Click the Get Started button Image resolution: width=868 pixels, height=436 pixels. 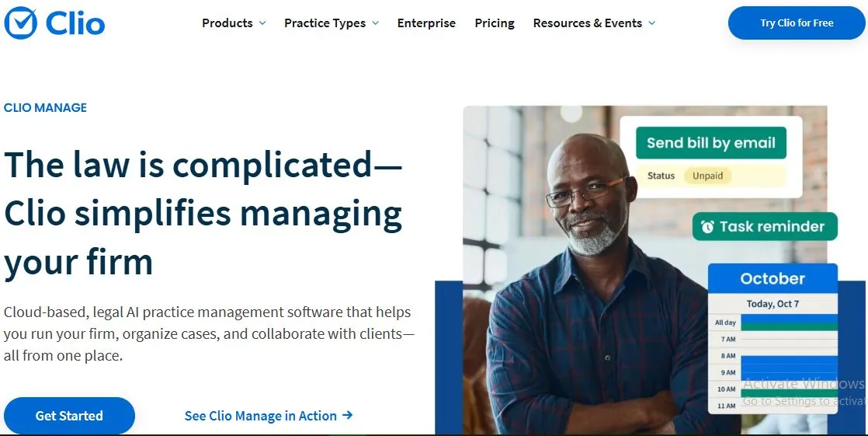69,416
